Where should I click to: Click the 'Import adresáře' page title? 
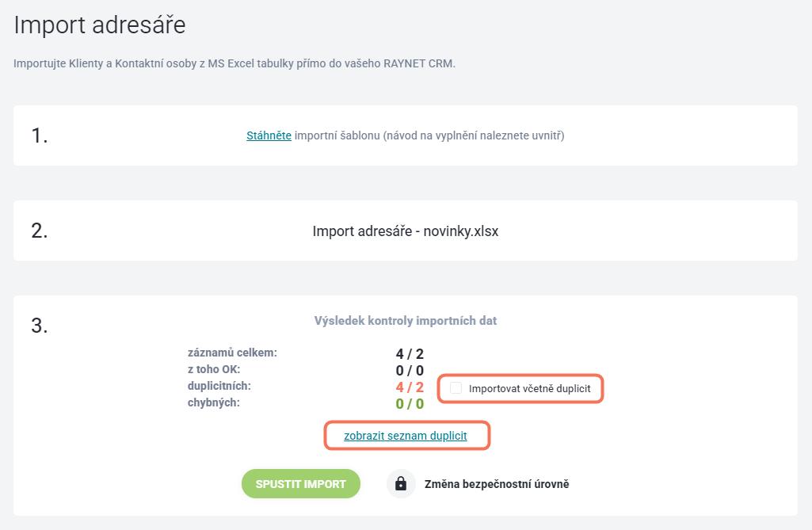100,25
